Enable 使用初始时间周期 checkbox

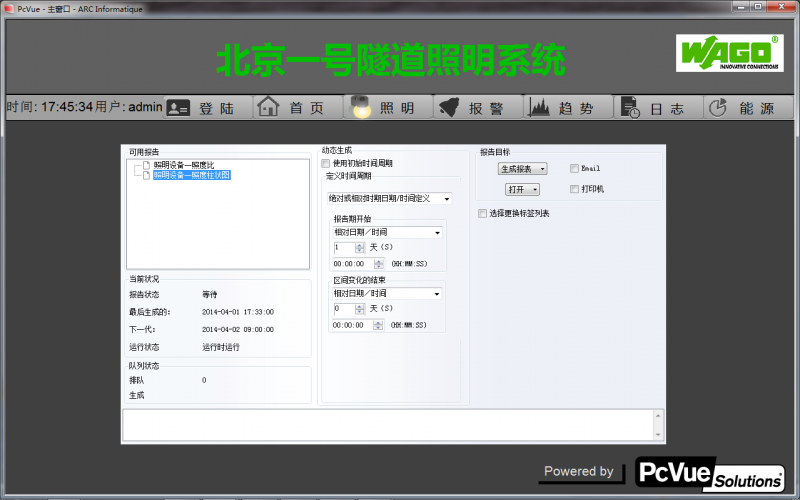pyautogui.click(x=326, y=164)
